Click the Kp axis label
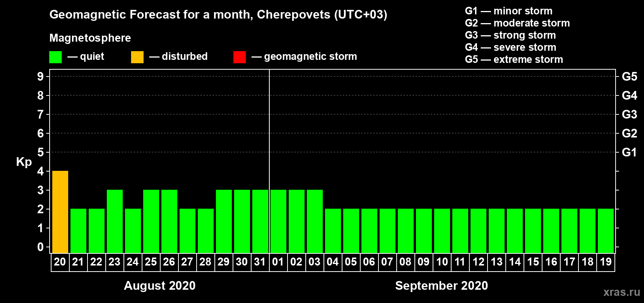Image resolution: width=644 pixels, height=303 pixels. coord(24,162)
